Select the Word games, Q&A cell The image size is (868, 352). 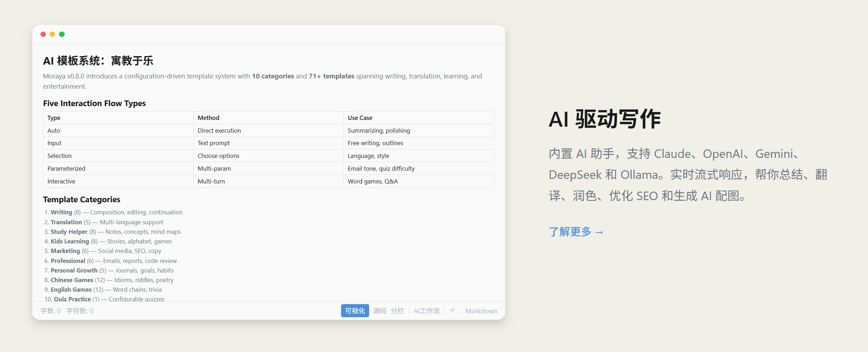coord(419,181)
